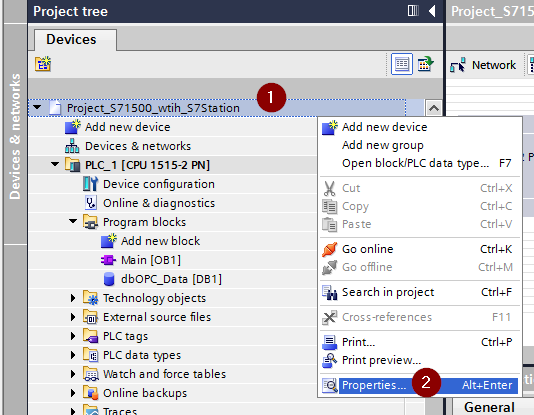The image size is (534, 415).
Task: Select the Project_S71500_wtih_S7Station project name
Action: tap(153, 108)
